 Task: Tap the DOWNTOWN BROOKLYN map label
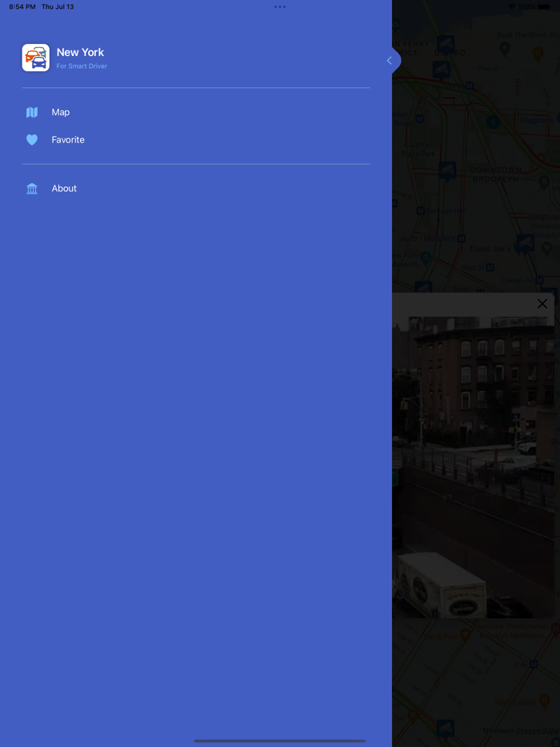[x=496, y=174]
